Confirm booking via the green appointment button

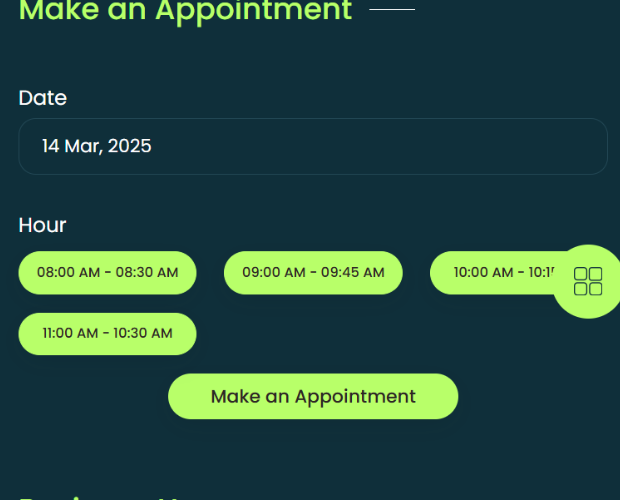313,396
